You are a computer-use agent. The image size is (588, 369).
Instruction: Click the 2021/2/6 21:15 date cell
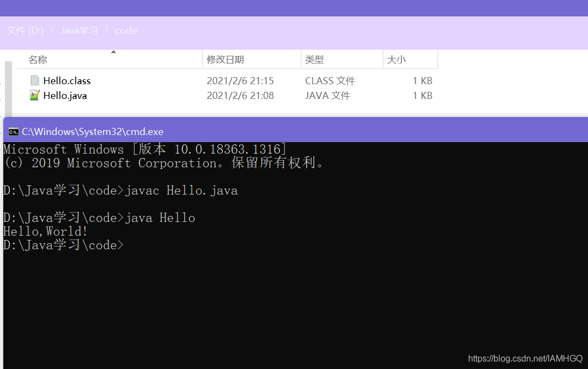(x=240, y=81)
